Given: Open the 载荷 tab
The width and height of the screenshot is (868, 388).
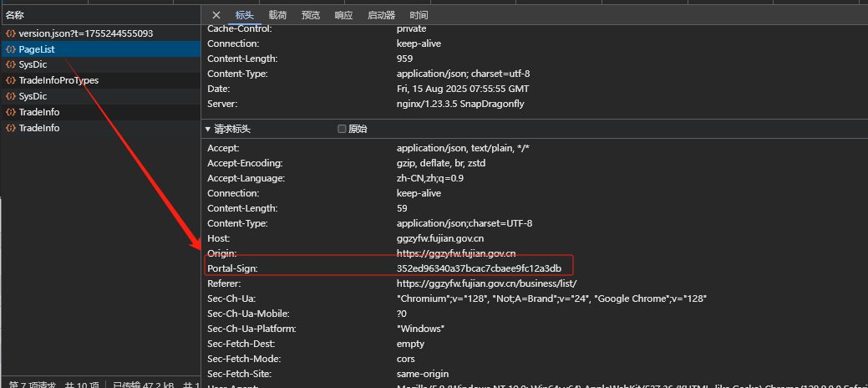Looking at the screenshot, I should (x=277, y=15).
